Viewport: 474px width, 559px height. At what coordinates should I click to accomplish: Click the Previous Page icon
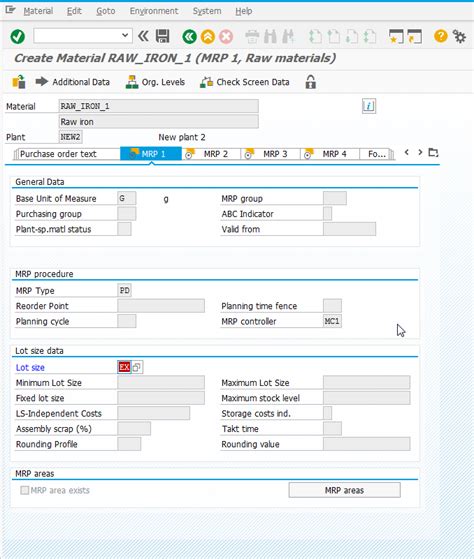pos(334,36)
